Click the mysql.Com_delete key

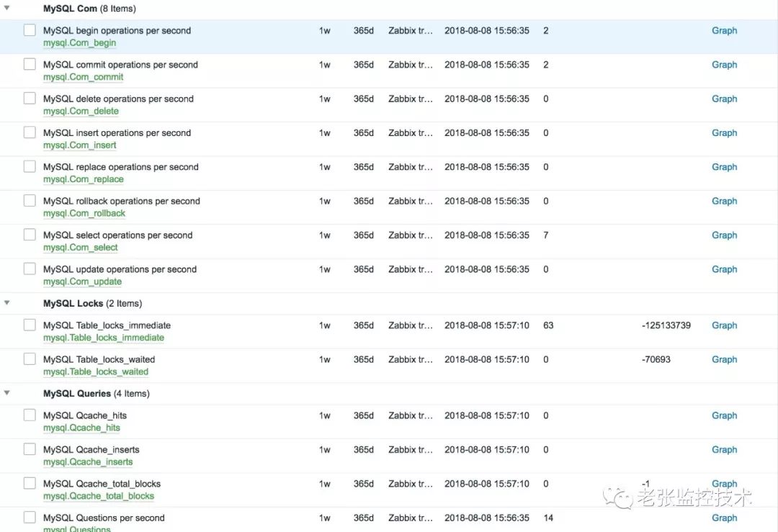click(x=81, y=111)
